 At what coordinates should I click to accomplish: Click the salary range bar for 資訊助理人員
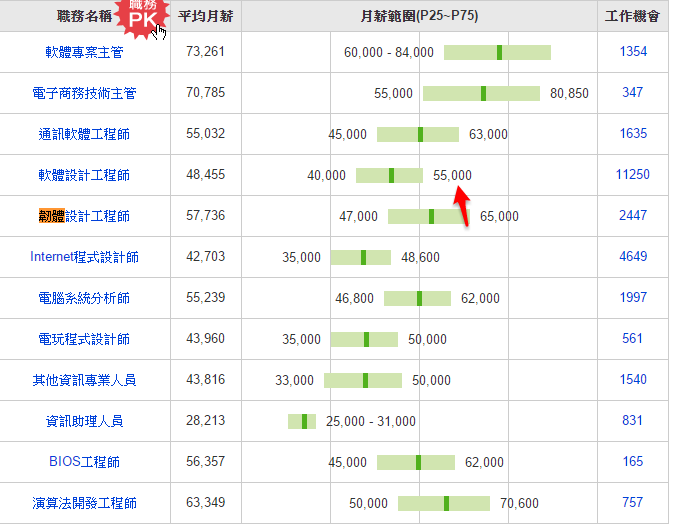pos(302,421)
